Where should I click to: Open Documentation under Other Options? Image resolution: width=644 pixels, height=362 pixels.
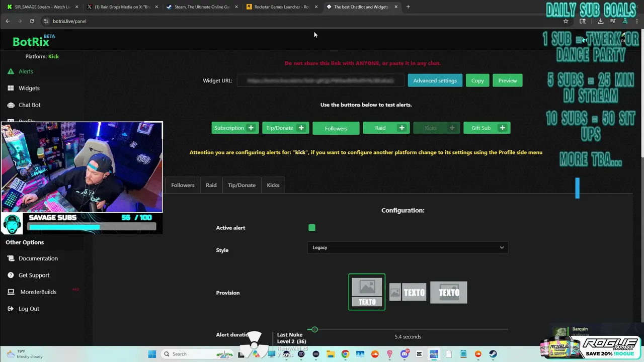tap(33, 258)
